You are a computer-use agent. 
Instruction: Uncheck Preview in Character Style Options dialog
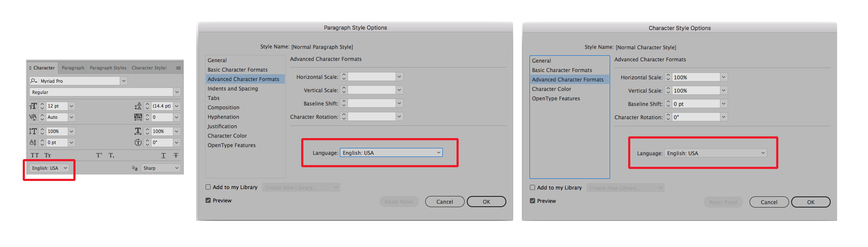tap(532, 201)
